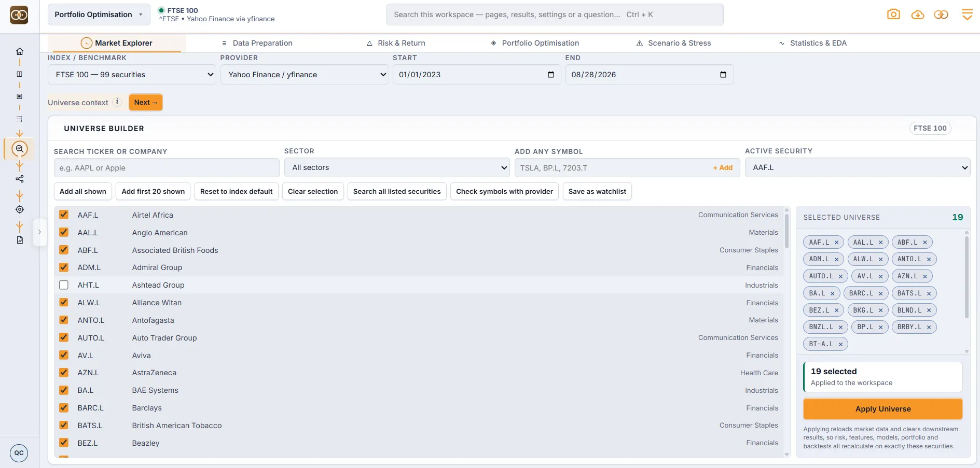The width and height of the screenshot is (980, 468).
Task: Click the share nodes icon in sidebar
Action: 20,179
